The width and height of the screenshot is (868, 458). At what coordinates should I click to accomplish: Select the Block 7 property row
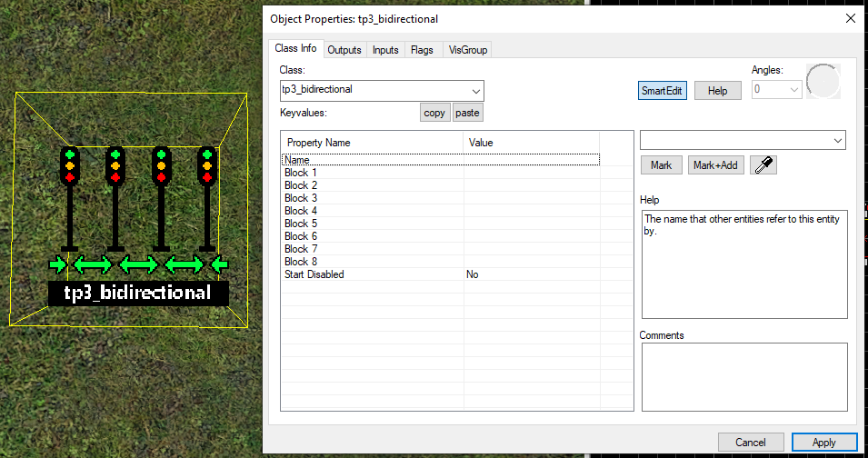(x=441, y=249)
